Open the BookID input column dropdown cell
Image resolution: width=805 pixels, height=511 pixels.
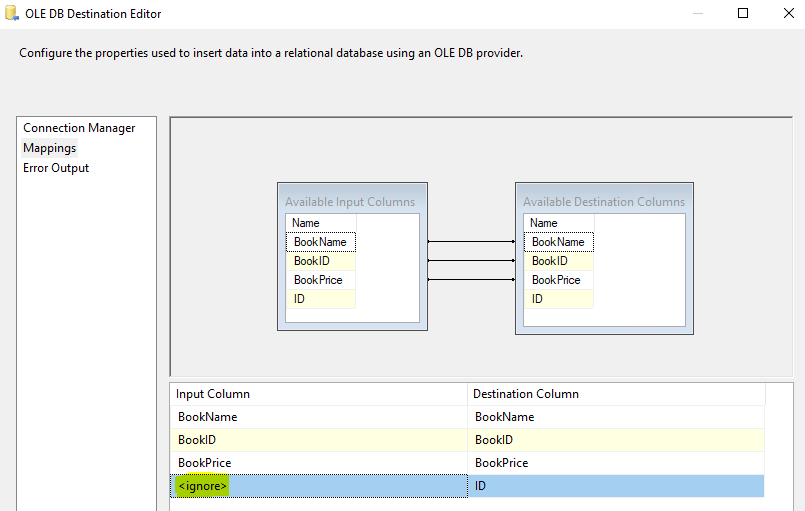coord(318,440)
